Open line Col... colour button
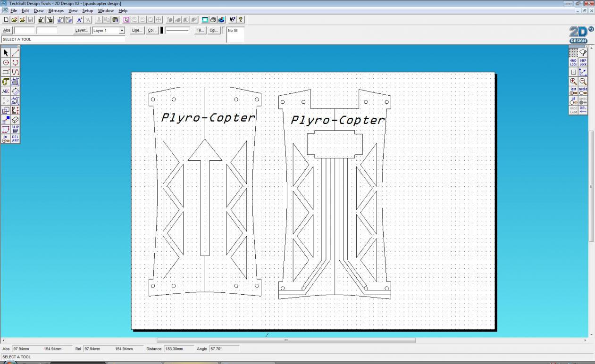 [152, 30]
